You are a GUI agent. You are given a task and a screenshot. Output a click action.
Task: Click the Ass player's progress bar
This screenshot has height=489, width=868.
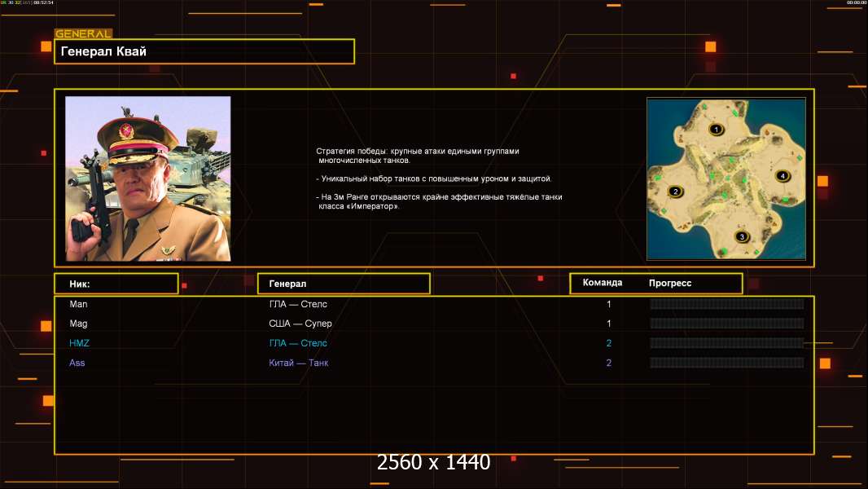(x=726, y=363)
